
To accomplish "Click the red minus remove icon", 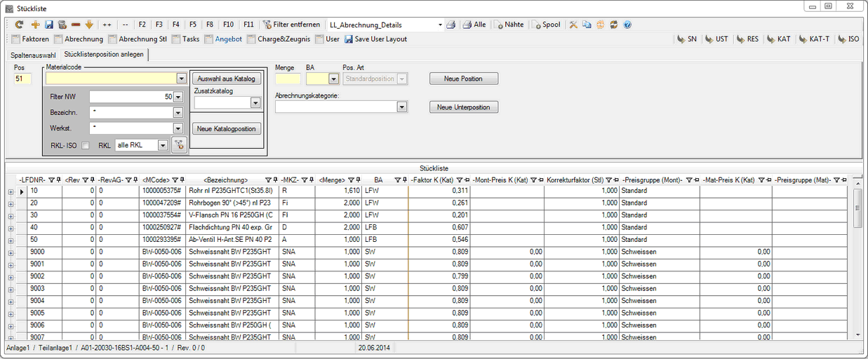I will point(75,25).
